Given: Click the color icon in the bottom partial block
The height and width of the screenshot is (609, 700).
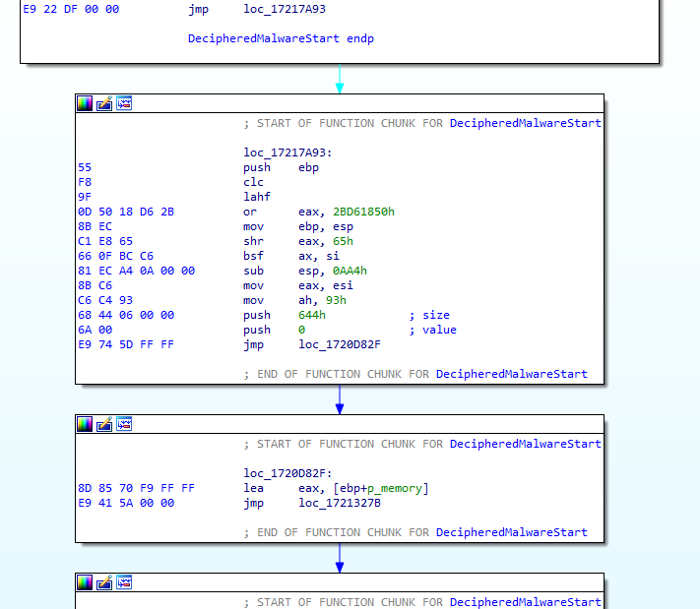Looking at the screenshot, I should click(85, 582).
